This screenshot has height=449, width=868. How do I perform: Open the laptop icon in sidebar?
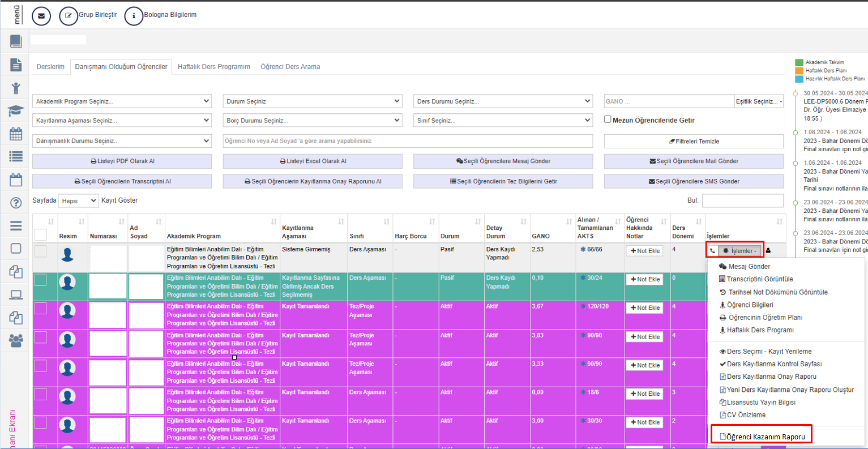[16, 294]
